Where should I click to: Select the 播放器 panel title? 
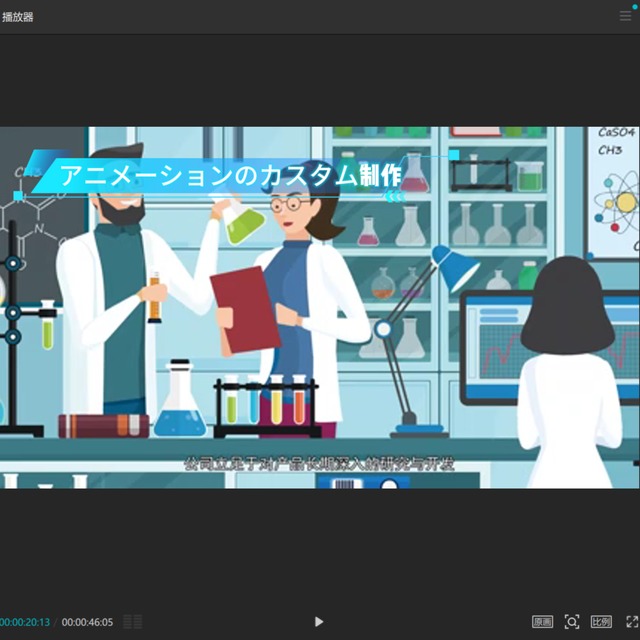pos(18,17)
